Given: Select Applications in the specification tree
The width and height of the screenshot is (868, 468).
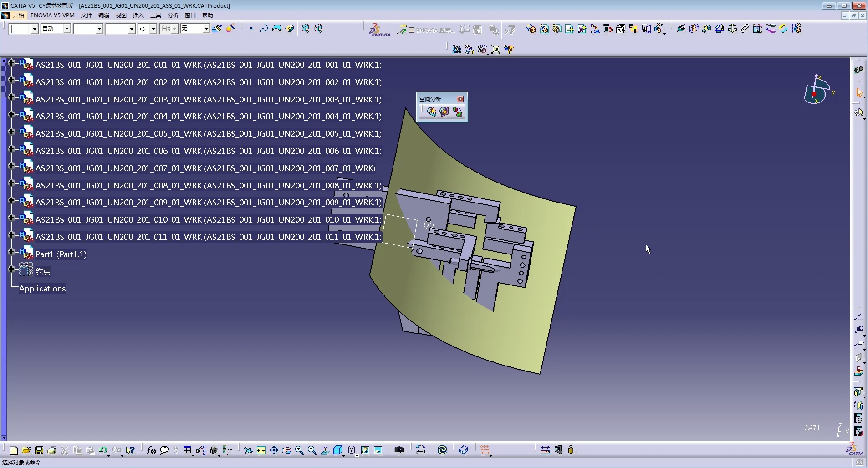Looking at the screenshot, I should point(42,289).
